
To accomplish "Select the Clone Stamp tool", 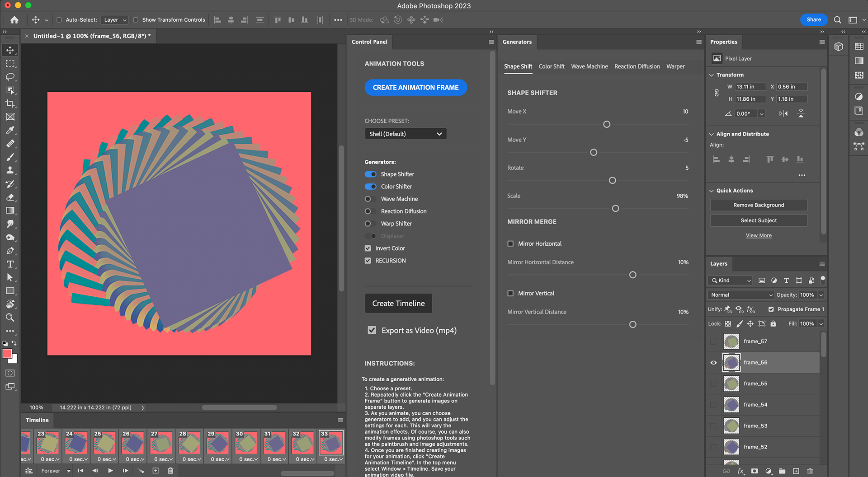I will 10,171.
